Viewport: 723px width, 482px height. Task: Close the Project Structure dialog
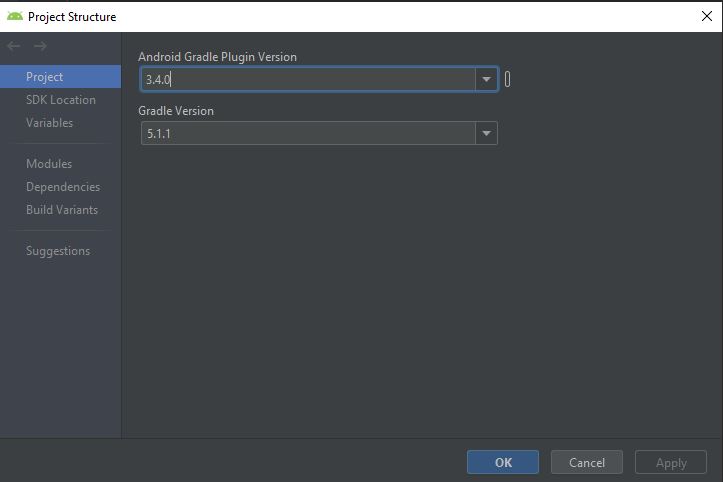[707, 16]
